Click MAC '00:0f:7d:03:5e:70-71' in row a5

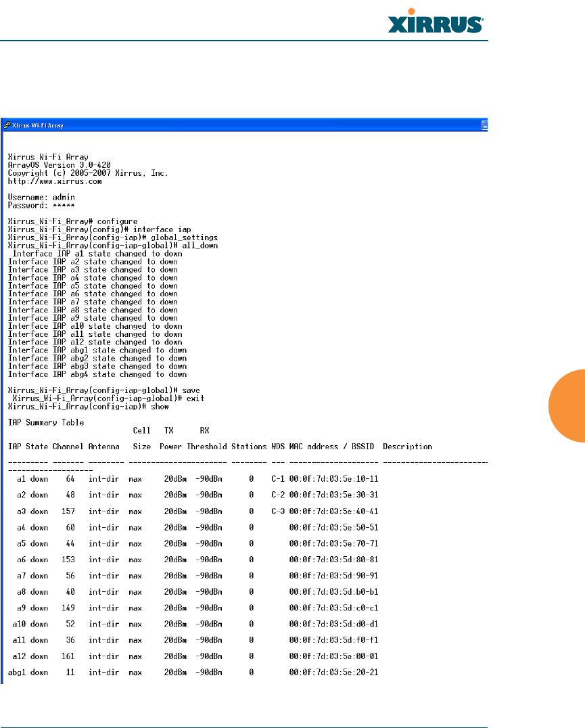pos(334,544)
